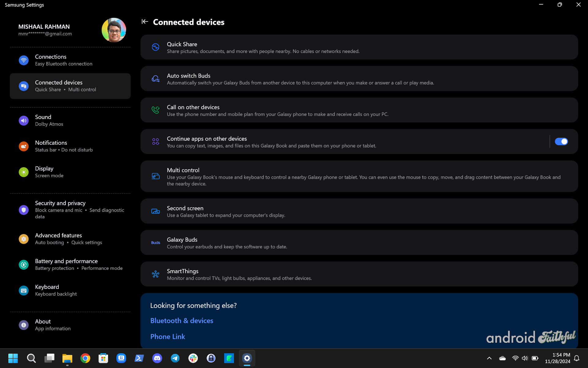The image size is (588, 368).
Task: Click the Galaxy Buds icon
Action: [x=156, y=243]
